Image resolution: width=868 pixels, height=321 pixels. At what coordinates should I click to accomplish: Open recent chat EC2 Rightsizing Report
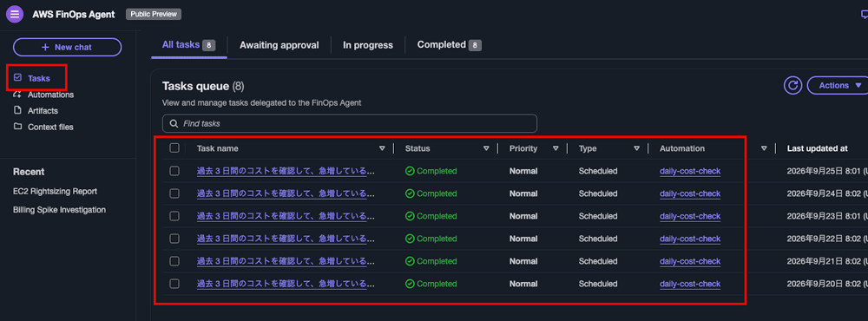[x=56, y=191]
